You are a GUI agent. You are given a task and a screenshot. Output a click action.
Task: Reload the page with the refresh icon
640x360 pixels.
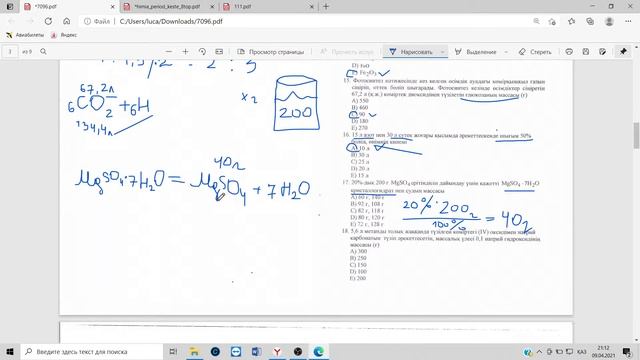[x=48, y=21]
